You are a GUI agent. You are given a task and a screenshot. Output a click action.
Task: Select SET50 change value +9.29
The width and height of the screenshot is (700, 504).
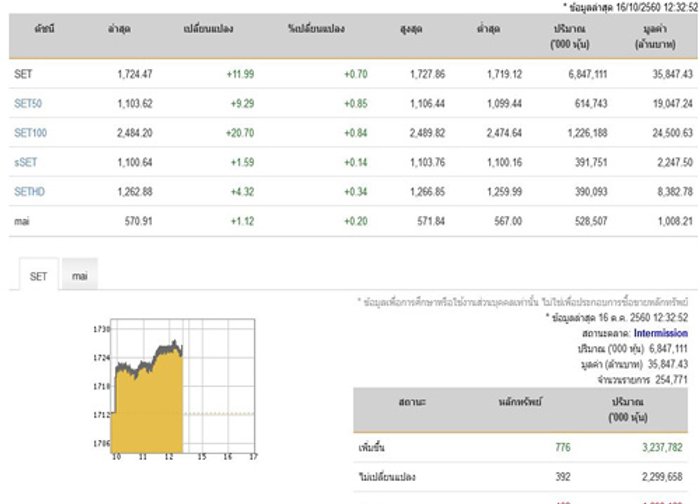point(242,104)
